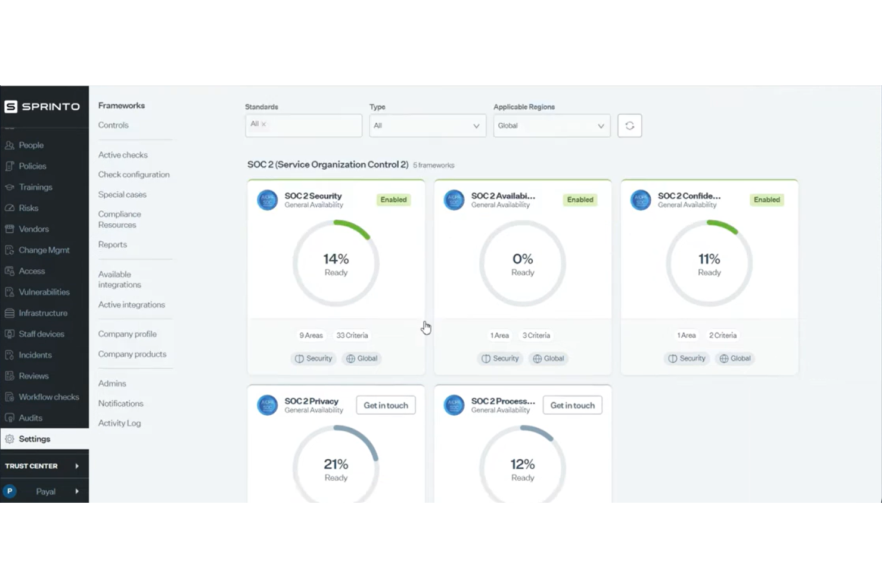Click Enabled badge on SOC 2 Security
The width and height of the screenshot is (882, 588).
[x=394, y=200]
